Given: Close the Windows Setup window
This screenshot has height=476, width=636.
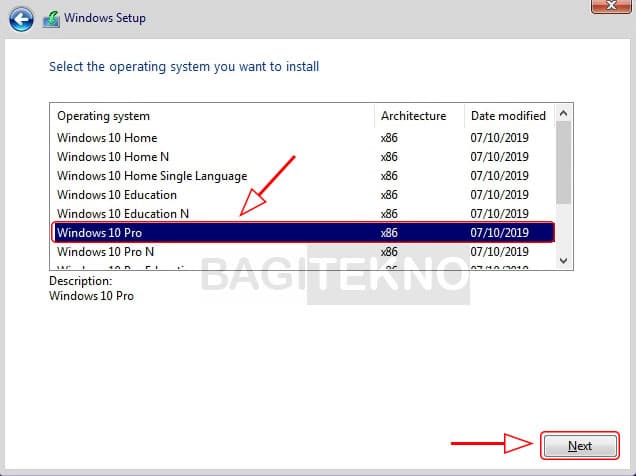Looking at the screenshot, I should (x=611, y=6).
